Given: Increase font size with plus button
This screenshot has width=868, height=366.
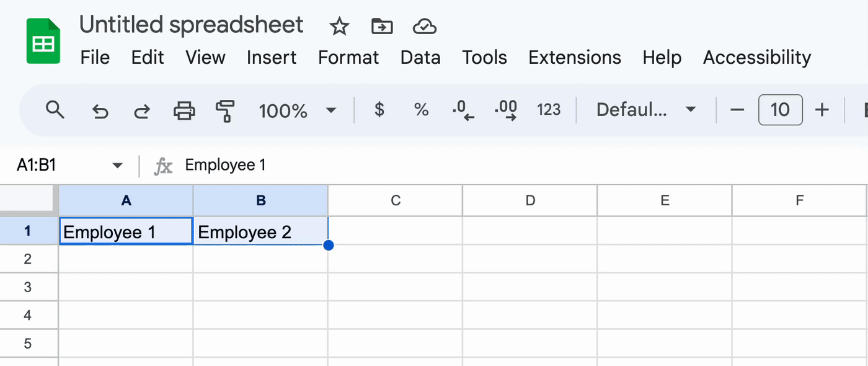Looking at the screenshot, I should pyautogui.click(x=821, y=110).
